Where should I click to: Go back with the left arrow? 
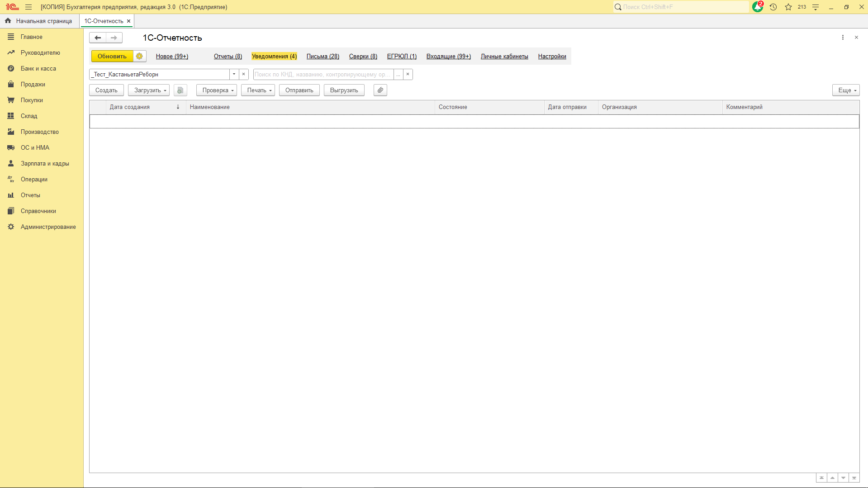point(98,38)
